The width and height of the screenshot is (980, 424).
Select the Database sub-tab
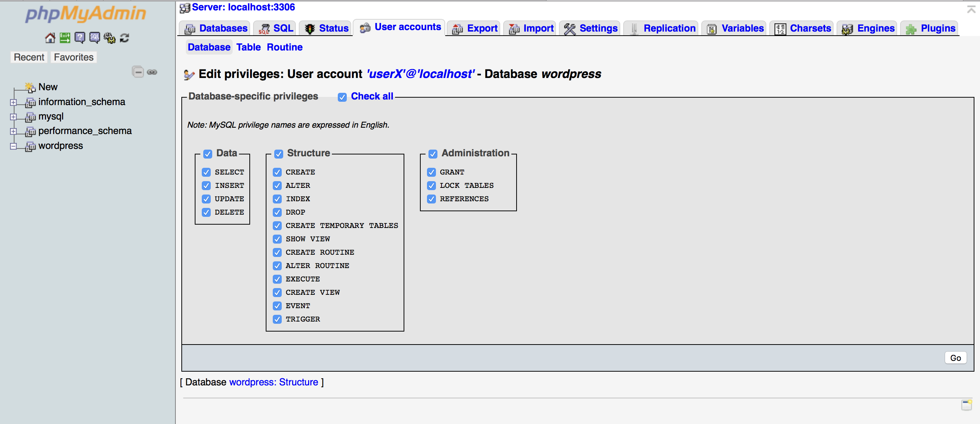[209, 48]
